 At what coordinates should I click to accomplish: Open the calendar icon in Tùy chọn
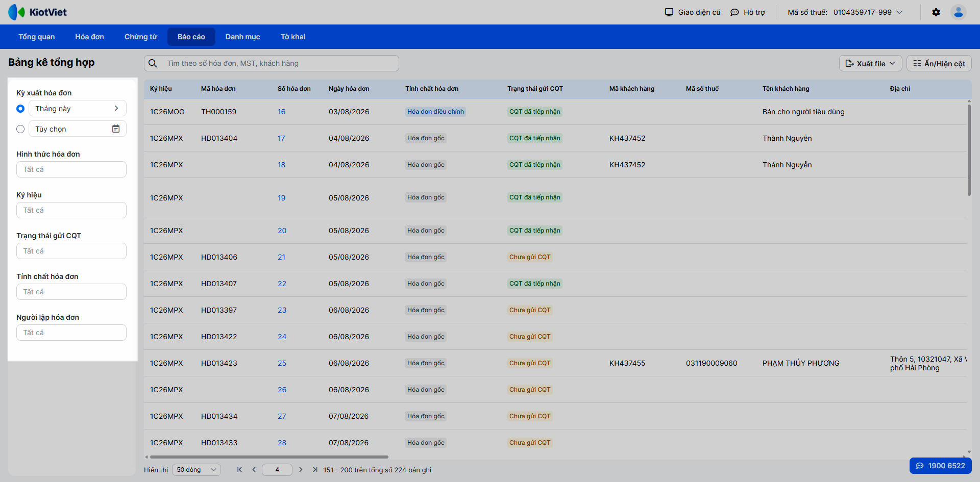116,129
